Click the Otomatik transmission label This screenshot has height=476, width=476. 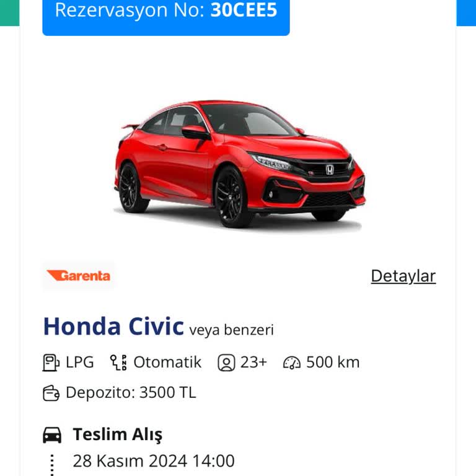pyautogui.click(x=167, y=362)
